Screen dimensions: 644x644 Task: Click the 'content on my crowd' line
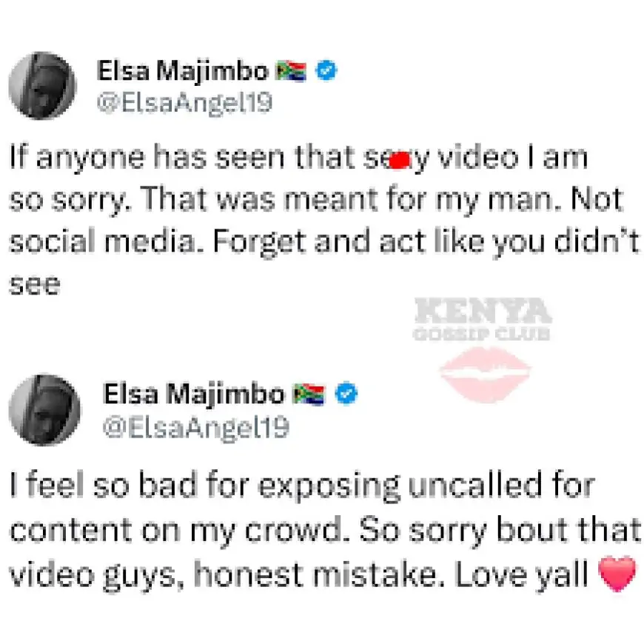[x=325, y=530]
